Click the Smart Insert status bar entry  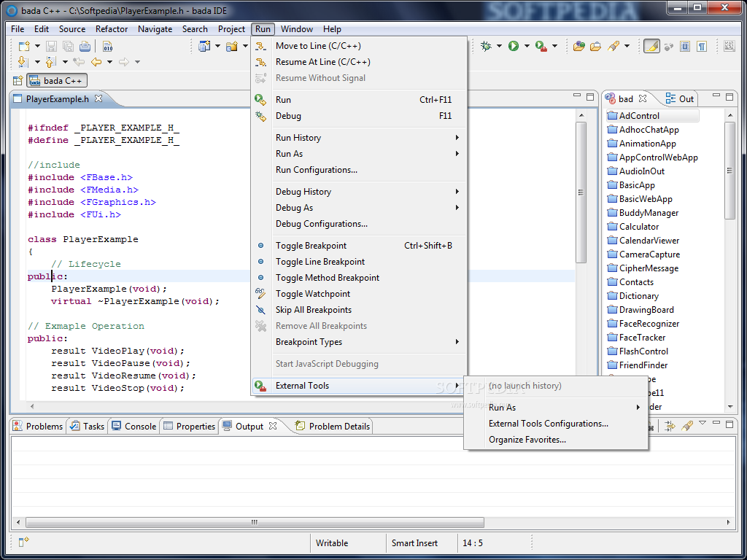pyautogui.click(x=414, y=542)
